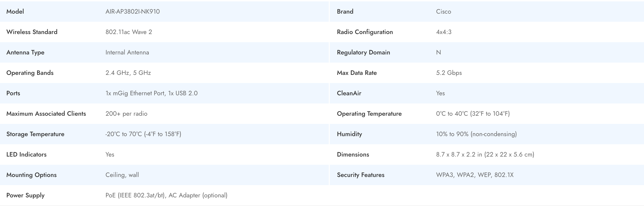Click the 802.11ac Wave 2 value
Screen dimensions: 644x206
pos(128,32)
